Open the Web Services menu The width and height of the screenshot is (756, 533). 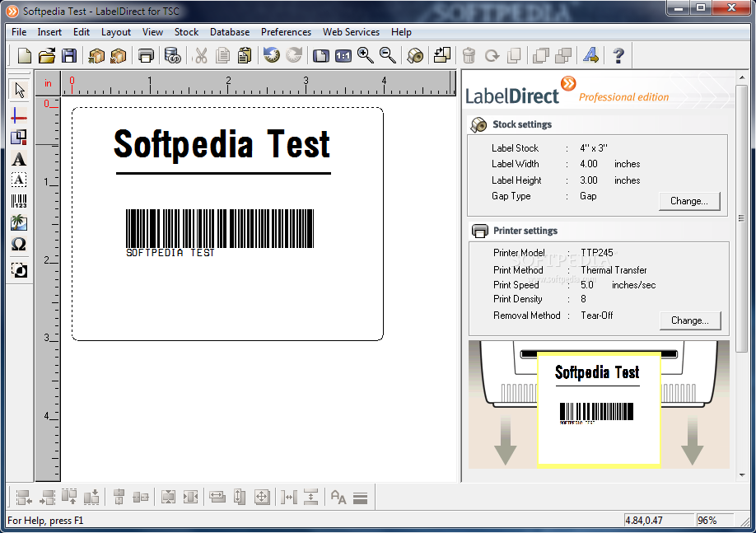(x=351, y=32)
